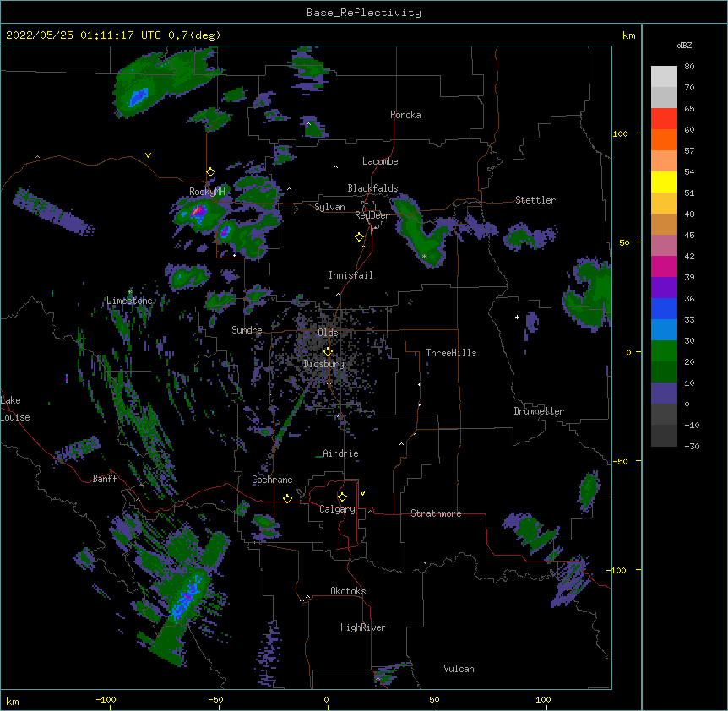Click the RedDeer city label

(372, 215)
